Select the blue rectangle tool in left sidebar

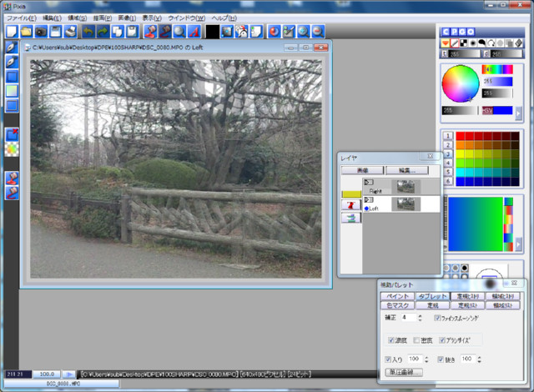tap(12, 76)
